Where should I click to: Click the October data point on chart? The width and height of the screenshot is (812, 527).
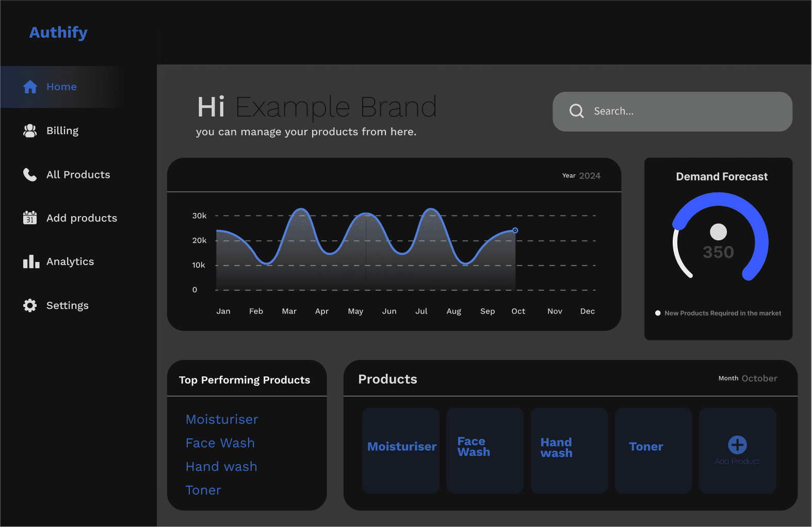[x=515, y=230]
